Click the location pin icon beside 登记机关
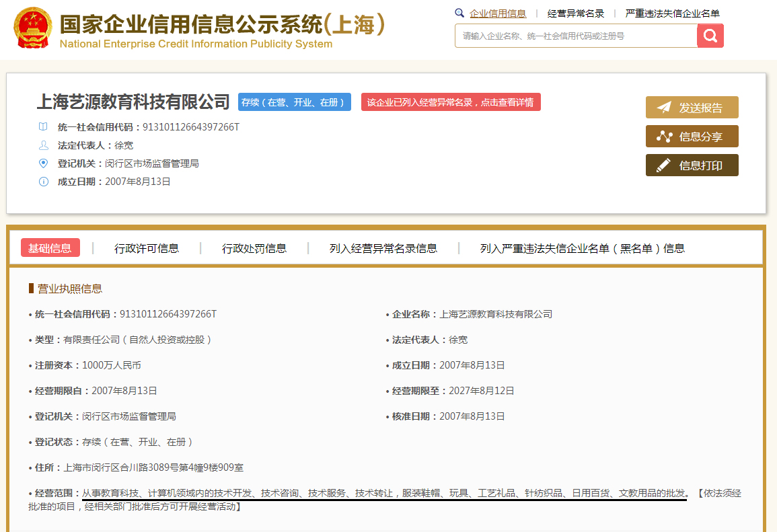 (x=44, y=163)
